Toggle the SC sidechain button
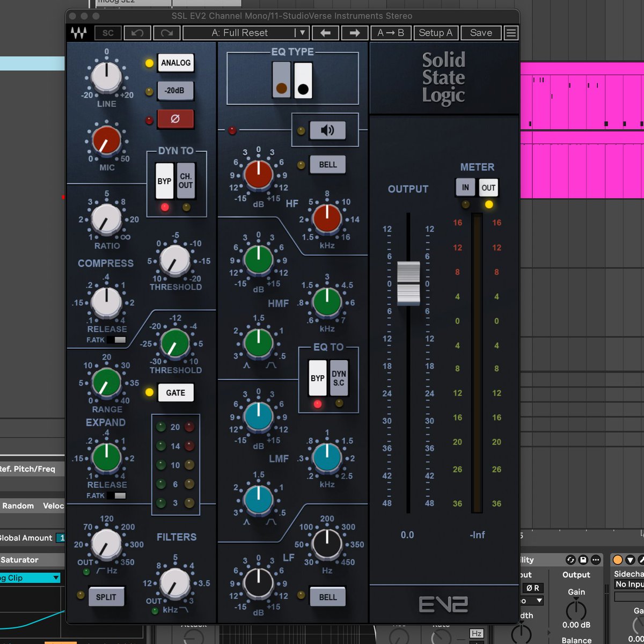This screenshot has width=644, height=644. click(x=108, y=33)
